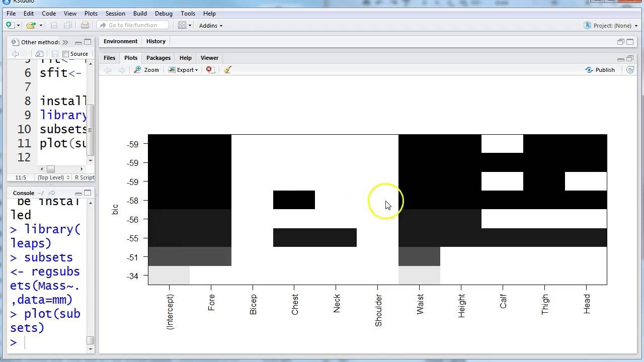Image resolution: width=644 pixels, height=362 pixels.
Task: Open the Export dropdown
Action: tap(183, 70)
